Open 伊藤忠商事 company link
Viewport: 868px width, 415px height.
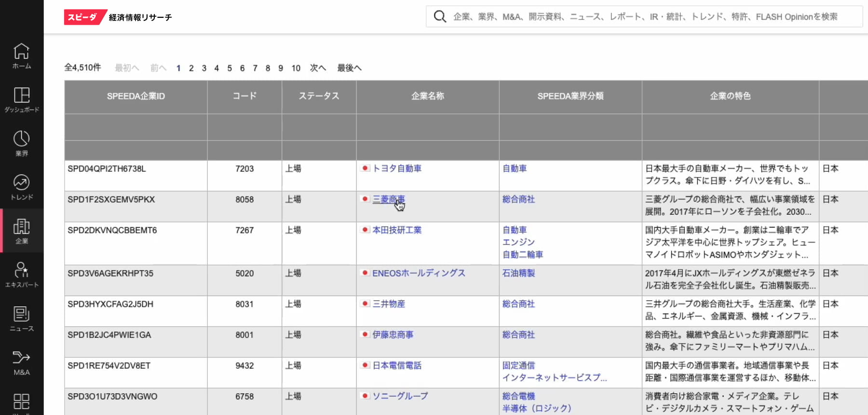point(393,335)
